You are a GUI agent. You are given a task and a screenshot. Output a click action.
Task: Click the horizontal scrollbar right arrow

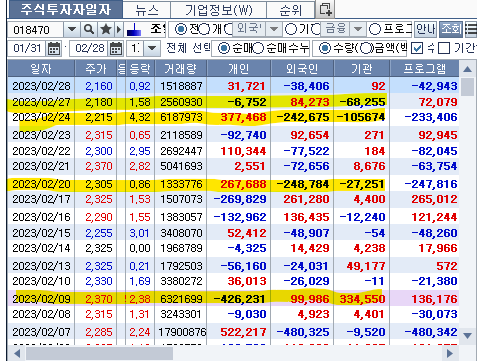point(450,353)
